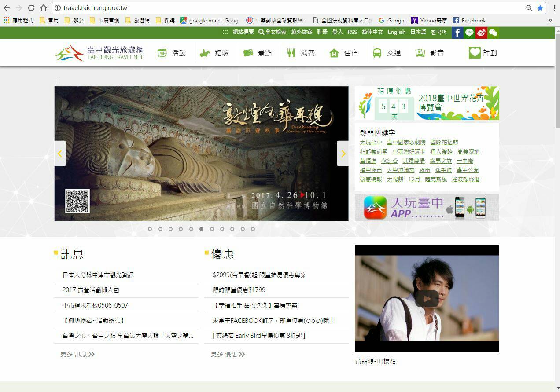
Task: Click the Facebook icon in green header
Action: pos(457,33)
